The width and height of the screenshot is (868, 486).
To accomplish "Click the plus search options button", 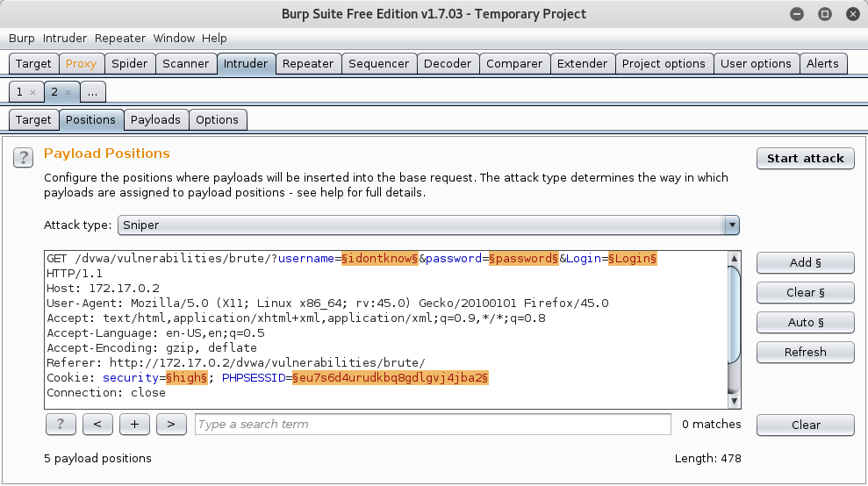I will pyautogui.click(x=134, y=425).
